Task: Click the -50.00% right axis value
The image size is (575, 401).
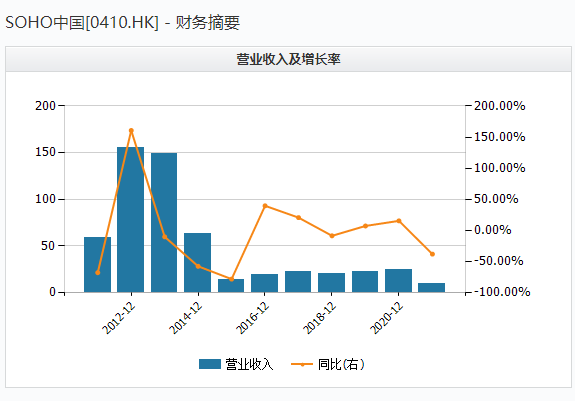Action: click(498, 261)
